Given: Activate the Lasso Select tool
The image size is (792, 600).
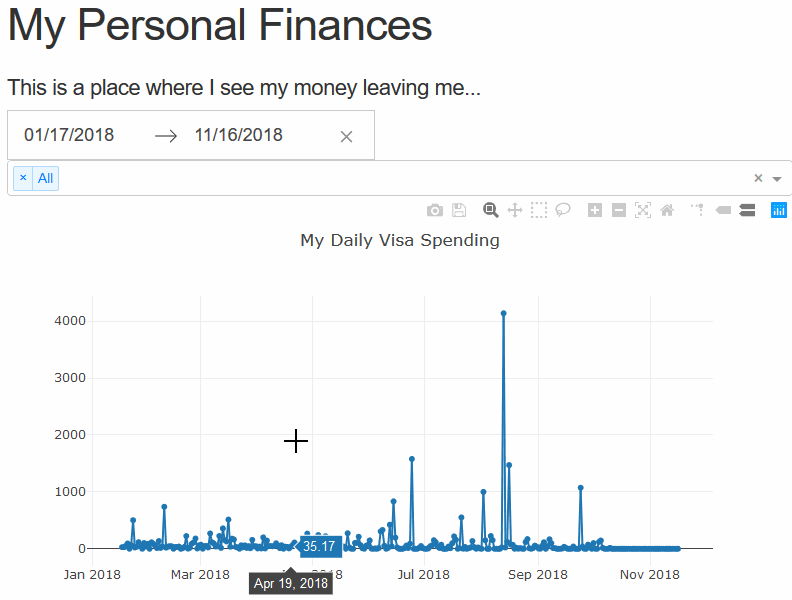Looking at the screenshot, I should click(x=563, y=210).
